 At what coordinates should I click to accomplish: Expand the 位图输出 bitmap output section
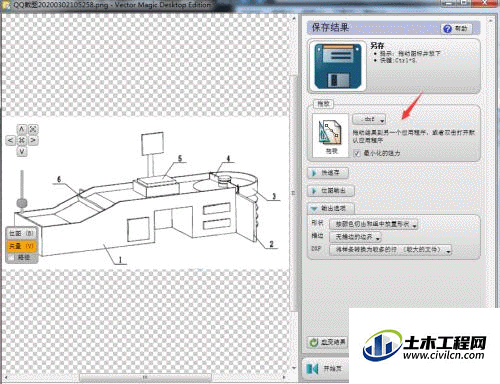(331, 191)
